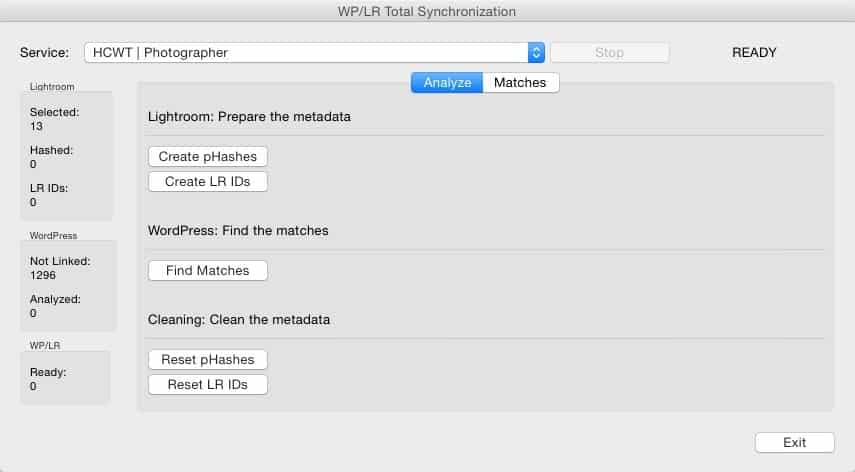Switch to the Matches tab

(x=520, y=82)
